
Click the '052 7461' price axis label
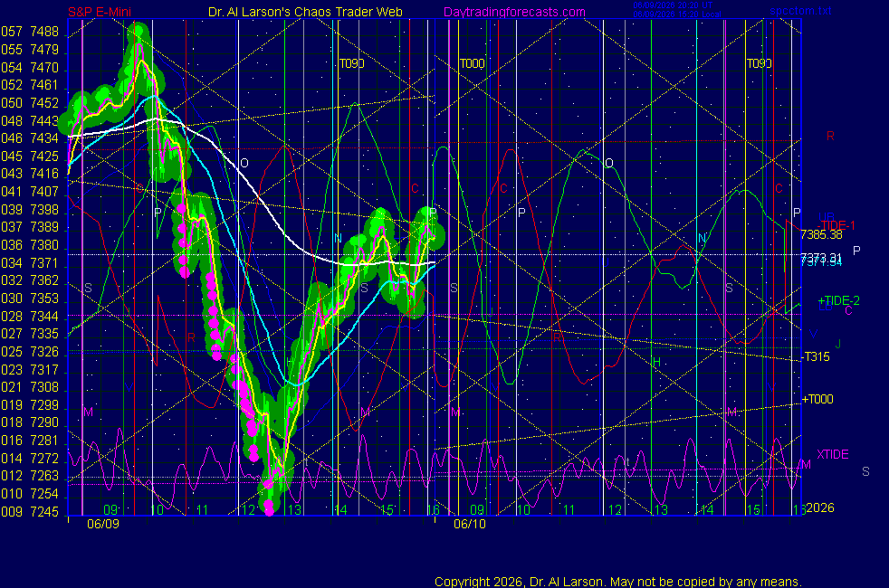pyautogui.click(x=30, y=85)
